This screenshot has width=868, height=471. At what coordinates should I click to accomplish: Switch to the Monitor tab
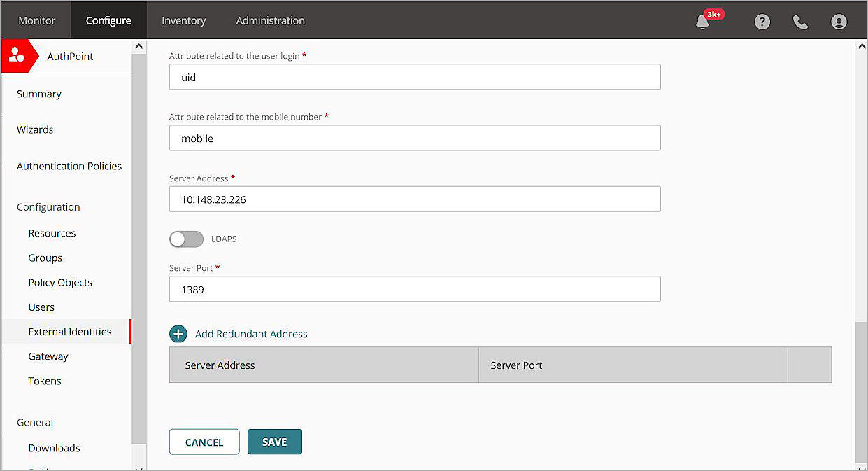(36, 20)
